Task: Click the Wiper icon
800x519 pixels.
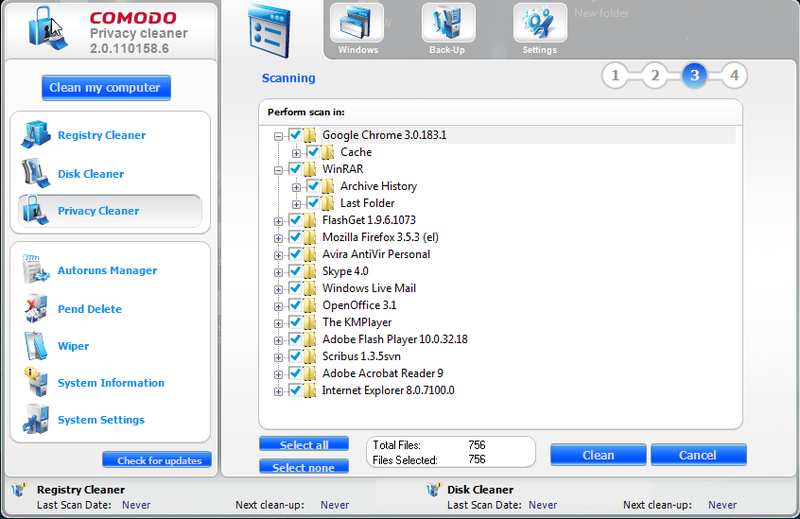Action: click(36, 345)
